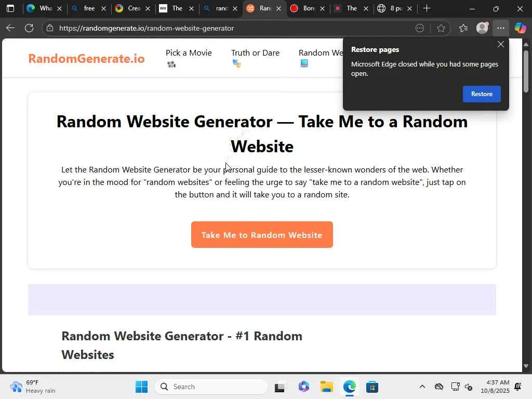Image resolution: width=532 pixels, height=399 pixels.
Task: Dismiss the Restore pages popup
Action: coord(500,45)
